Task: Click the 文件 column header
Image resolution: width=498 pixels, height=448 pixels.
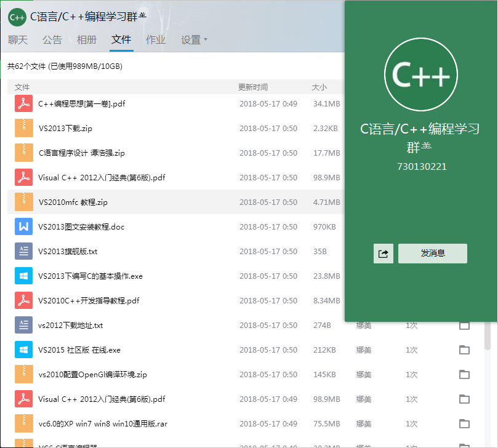Action: [22, 87]
